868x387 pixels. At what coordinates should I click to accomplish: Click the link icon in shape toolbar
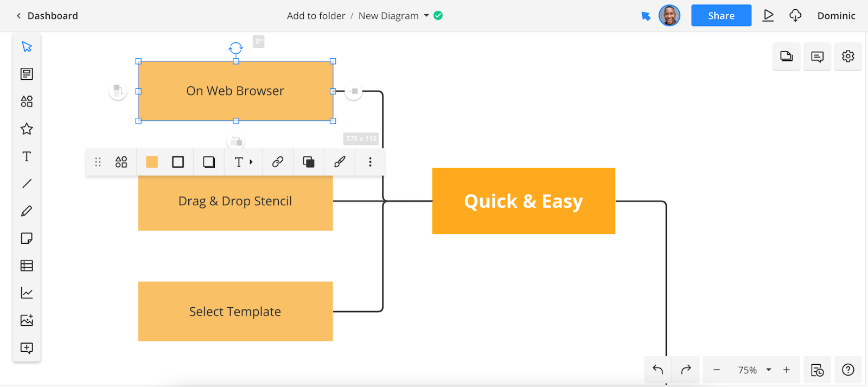tap(278, 162)
